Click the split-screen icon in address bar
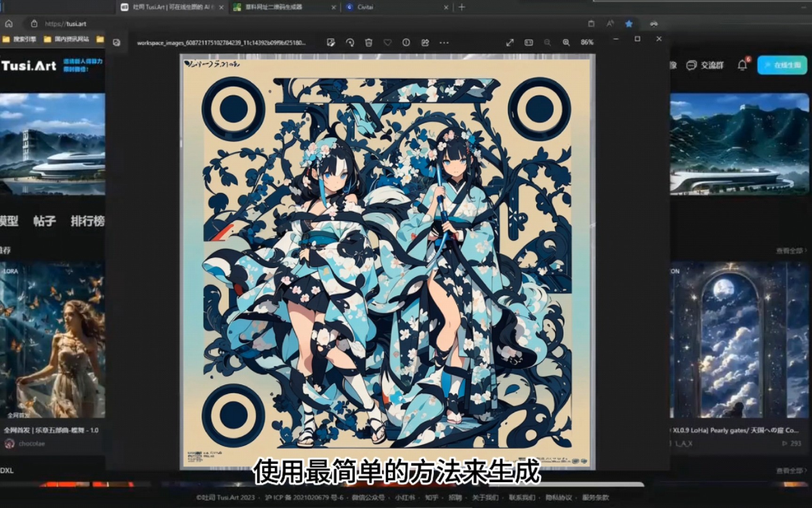The width and height of the screenshot is (812, 508). coord(591,24)
